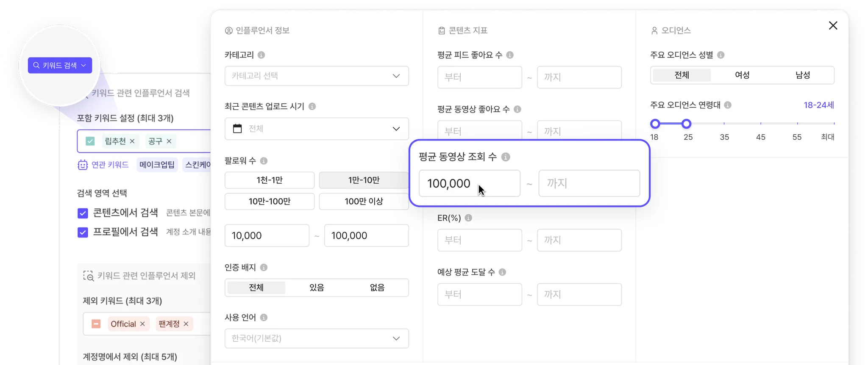Click the calendar icon in upload period field
868x365 pixels.
[237, 128]
